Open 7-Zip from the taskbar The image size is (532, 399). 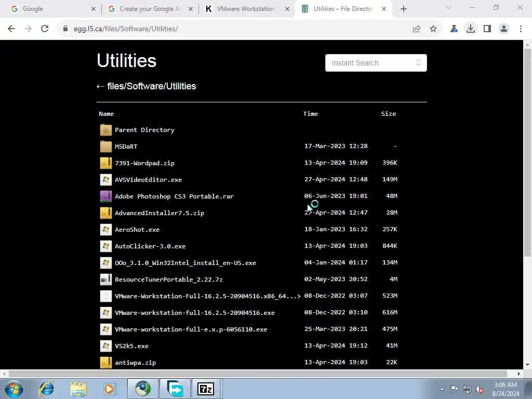coord(206,389)
